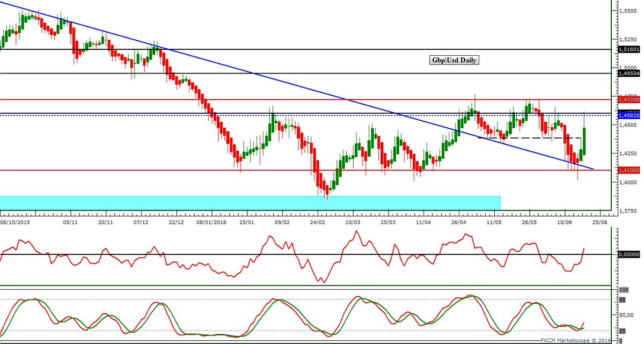Click the 100 level on the stochastic scale
This screenshot has width=644, height=344.
click(623, 290)
